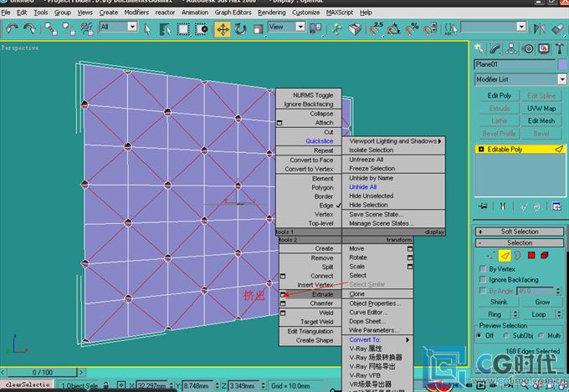569x392 pixels.
Task: Expand the Editable Poly stack entry
Action: pos(479,150)
